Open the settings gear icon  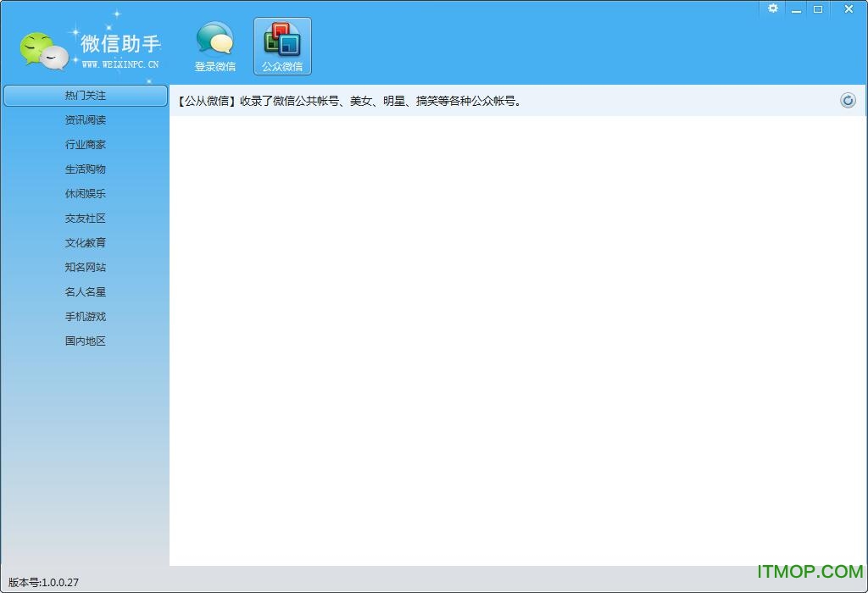pyautogui.click(x=772, y=8)
